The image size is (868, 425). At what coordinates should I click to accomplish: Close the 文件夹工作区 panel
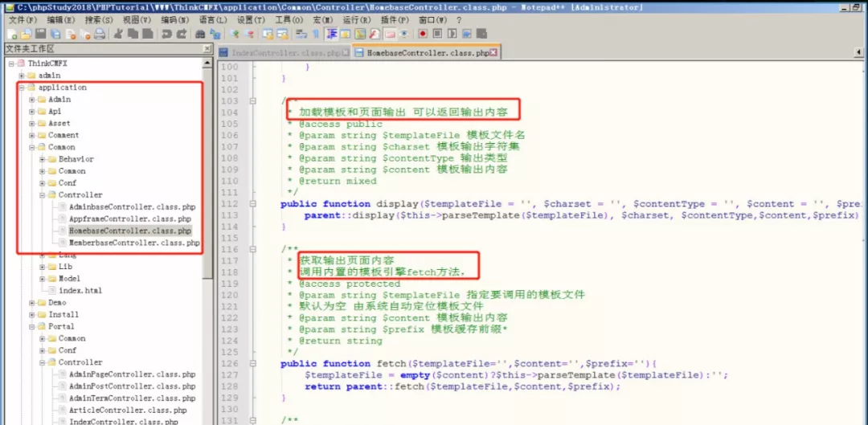(x=207, y=48)
